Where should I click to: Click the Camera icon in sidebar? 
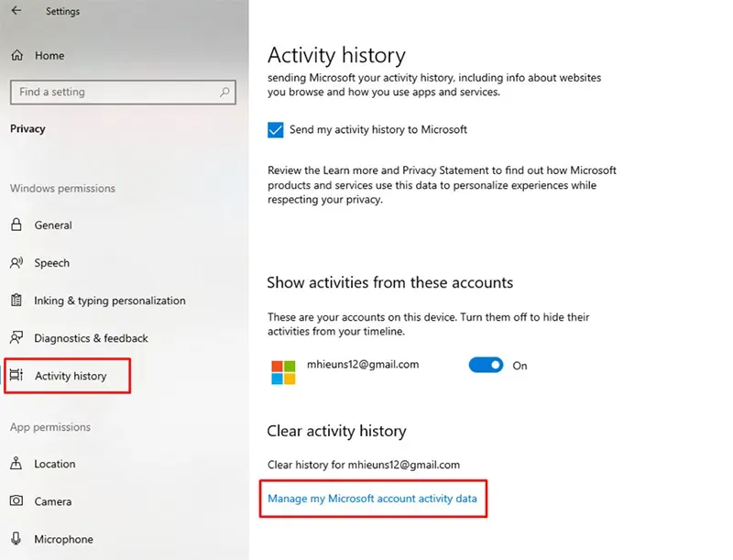[x=16, y=501]
